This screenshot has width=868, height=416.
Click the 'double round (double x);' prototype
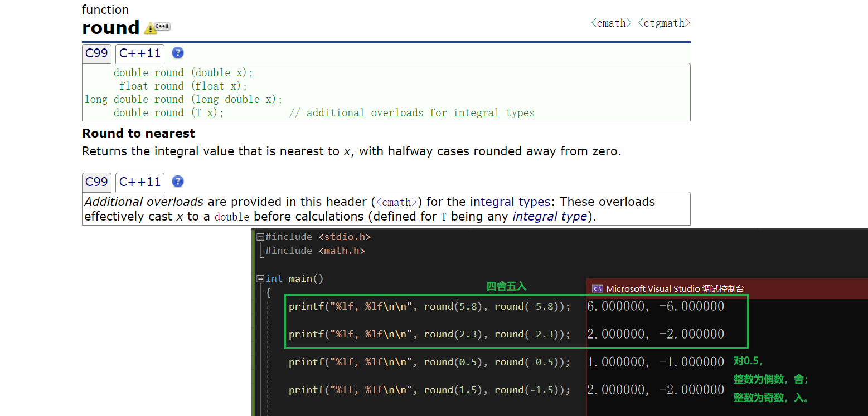pyautogui.click(x=183, y=73)
